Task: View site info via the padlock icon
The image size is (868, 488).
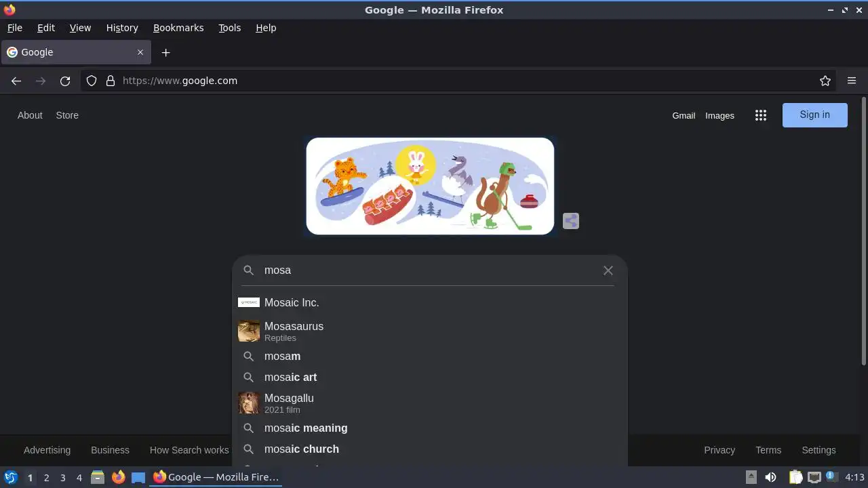Action: (111, 81)
